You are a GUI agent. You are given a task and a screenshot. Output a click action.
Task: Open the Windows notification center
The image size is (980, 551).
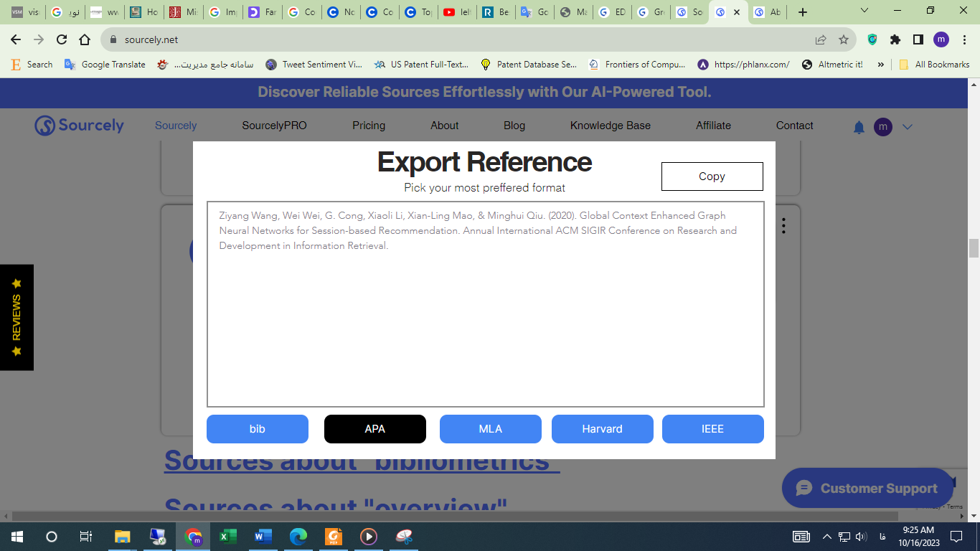click(956, 537)
